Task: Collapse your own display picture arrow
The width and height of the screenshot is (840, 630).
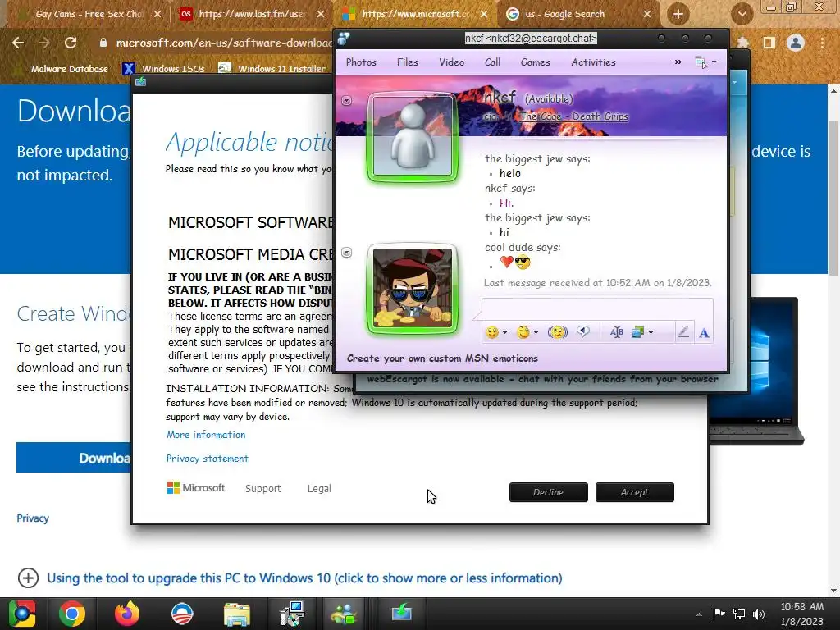Action: click(347, 253)
